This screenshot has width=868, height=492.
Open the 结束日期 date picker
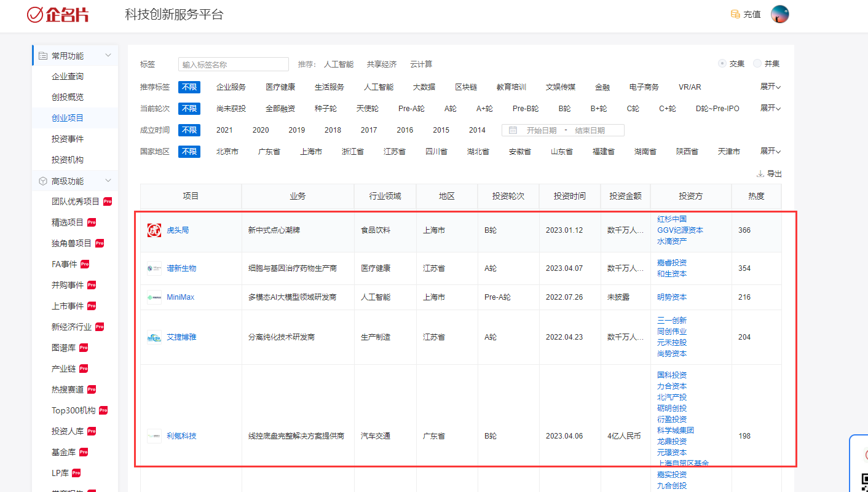click(x=590, y=130)
